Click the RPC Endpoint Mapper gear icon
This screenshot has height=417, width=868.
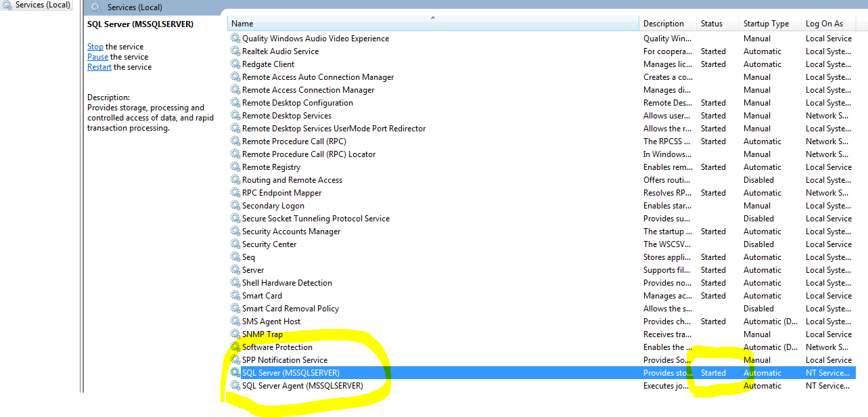236,192
